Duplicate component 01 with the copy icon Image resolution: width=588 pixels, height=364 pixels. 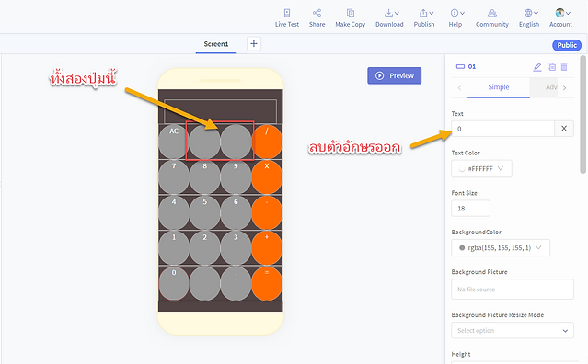tap(551, 67)
